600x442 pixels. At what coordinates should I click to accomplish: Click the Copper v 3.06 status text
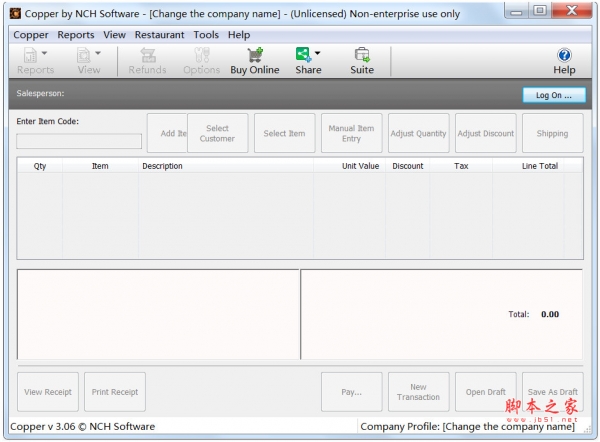(83, 426)
